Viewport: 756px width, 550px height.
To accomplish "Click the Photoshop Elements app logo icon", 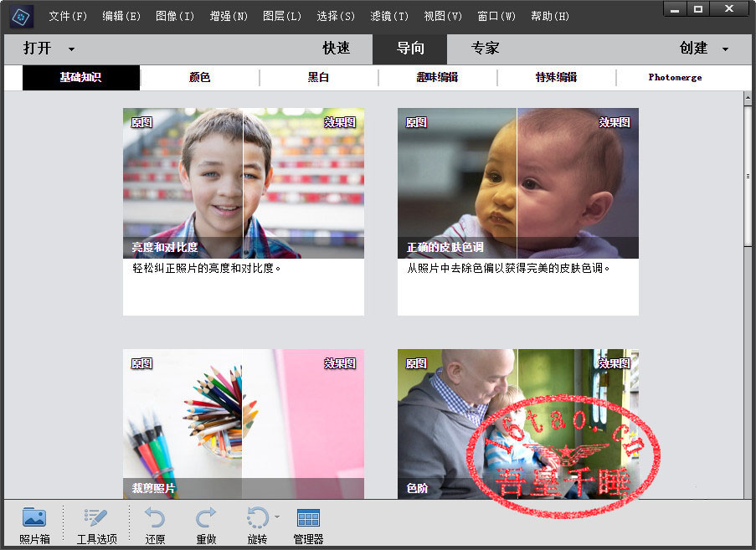I will 22,16.
